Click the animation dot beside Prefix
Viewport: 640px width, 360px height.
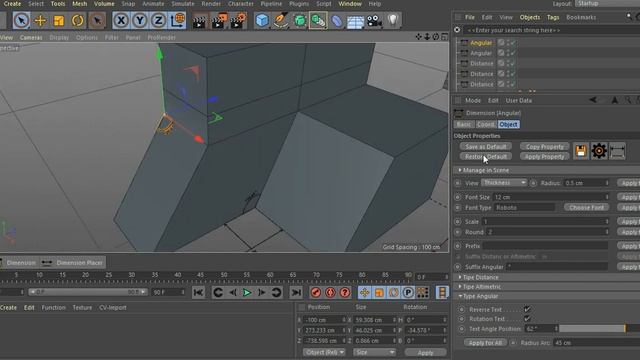pos(458,246)
